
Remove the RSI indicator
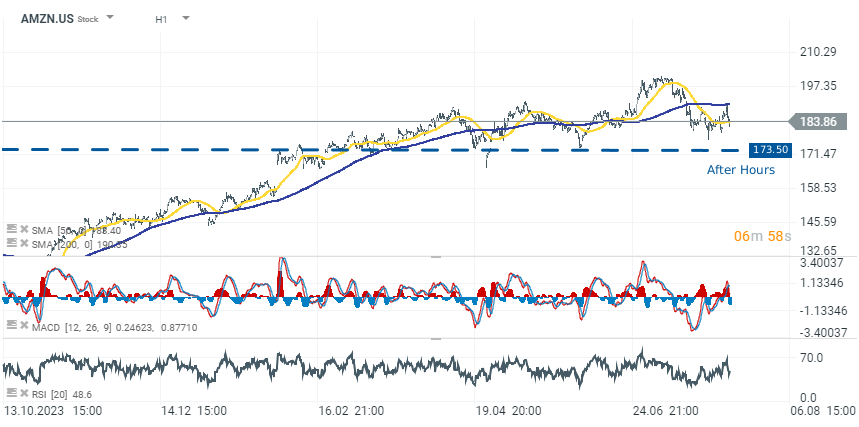[24, 393]
